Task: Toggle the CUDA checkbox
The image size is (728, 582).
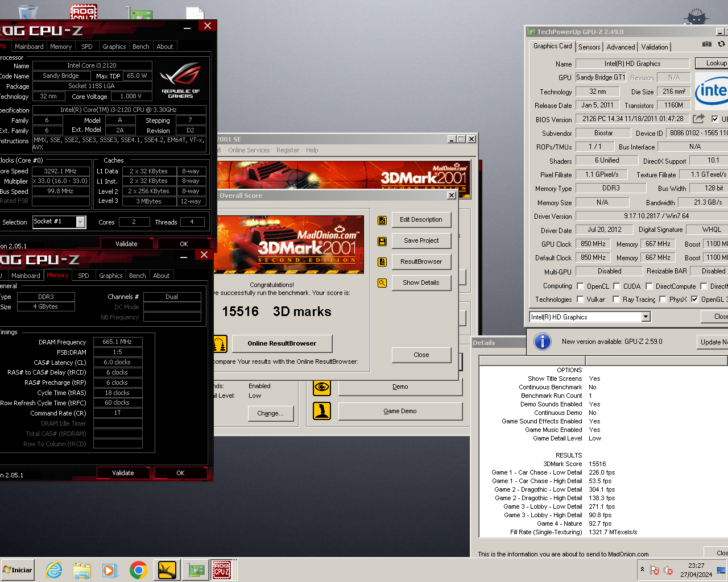Action: coord(616,286)
